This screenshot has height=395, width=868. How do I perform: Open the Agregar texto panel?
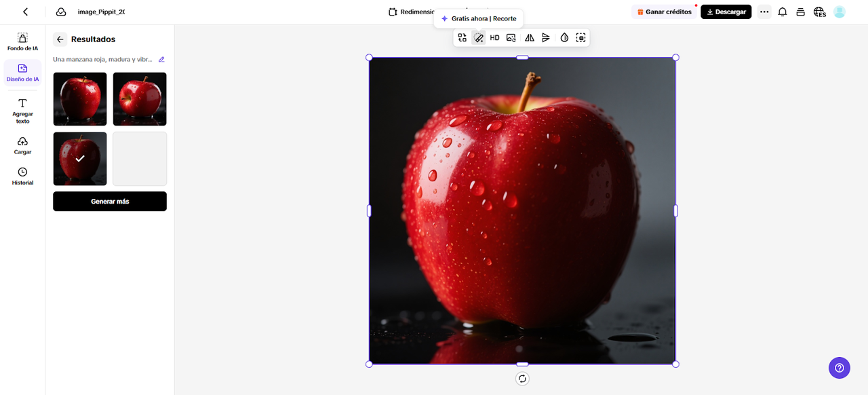(22, 111)
